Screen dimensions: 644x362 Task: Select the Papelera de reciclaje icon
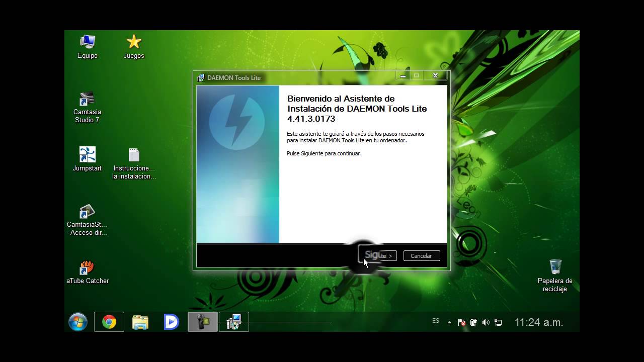point(555,276)
